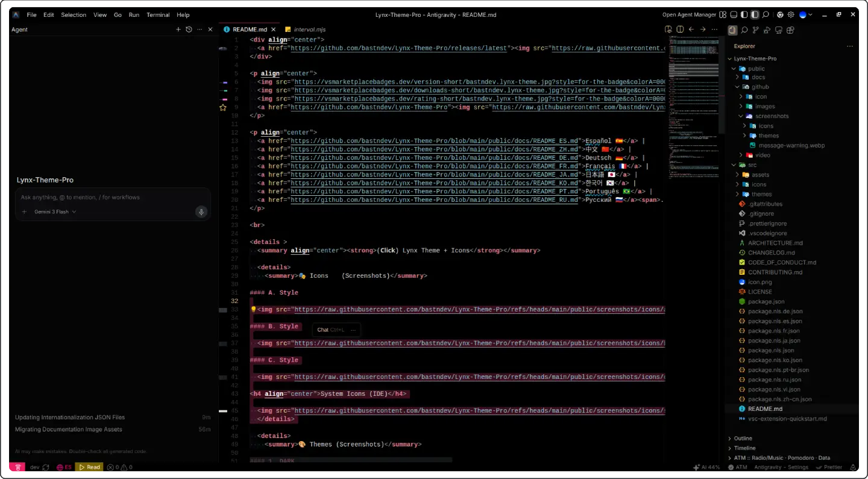Click the star bookmark in gutter line 9
Image resolution: width=868 pixels, height=479 pixels.
pos(223,107)
